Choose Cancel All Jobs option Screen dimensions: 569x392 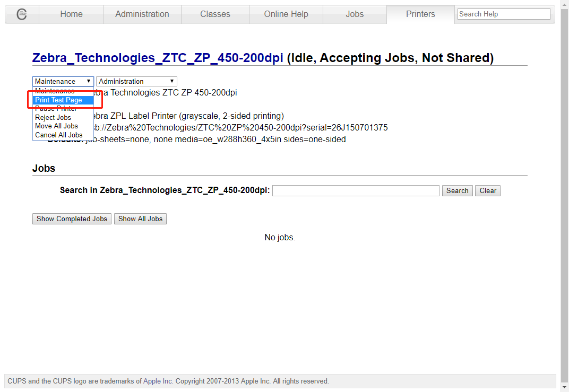(x=63, y=135)
